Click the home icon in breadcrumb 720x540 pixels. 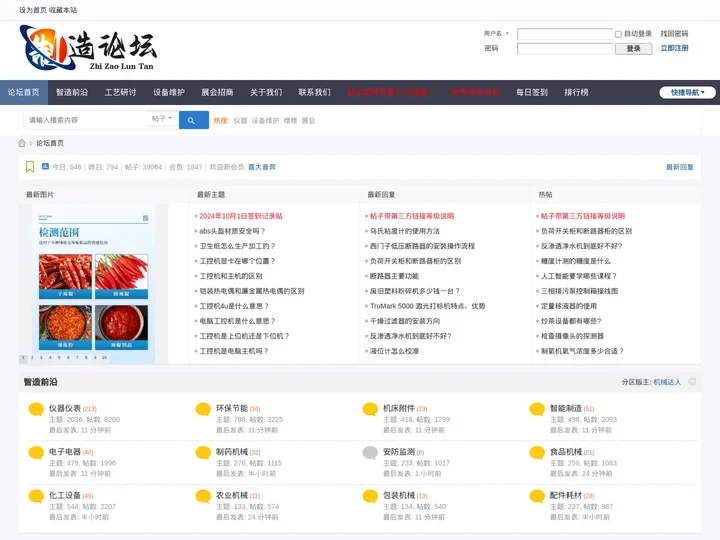[22, 143]
